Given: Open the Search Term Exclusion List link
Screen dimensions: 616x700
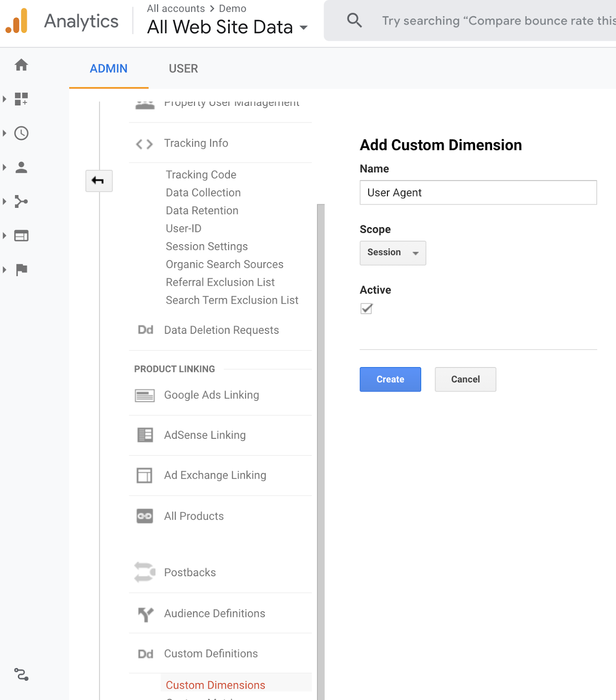Looking at the screenshot, I should 232,300.
